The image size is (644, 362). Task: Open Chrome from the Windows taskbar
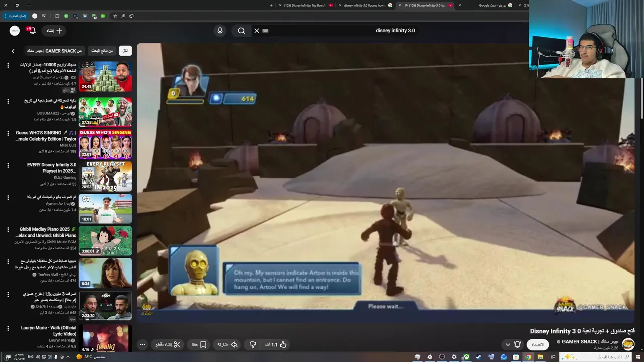[528, 357]
